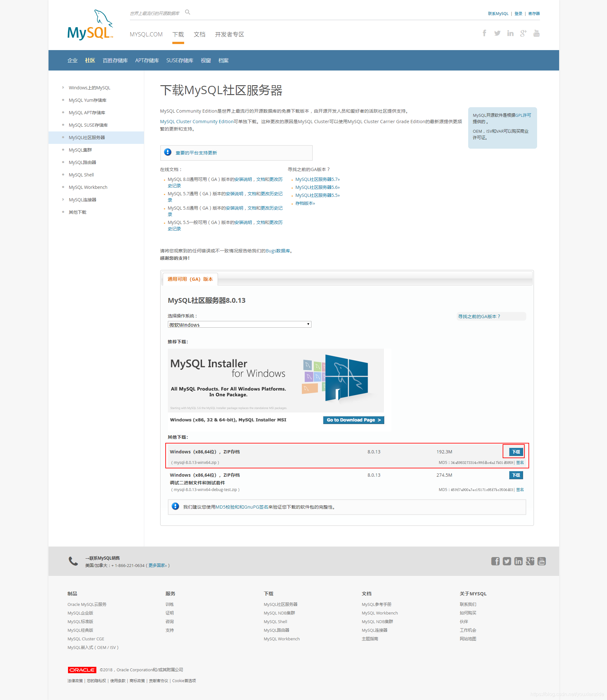Select 其他下载 in sidebar
Viewport: 607px width, 700px height.
click(78, 212)
